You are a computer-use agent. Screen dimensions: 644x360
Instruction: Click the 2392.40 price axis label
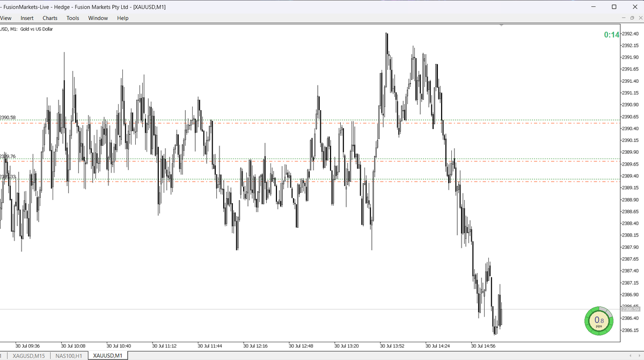point(631,34)
